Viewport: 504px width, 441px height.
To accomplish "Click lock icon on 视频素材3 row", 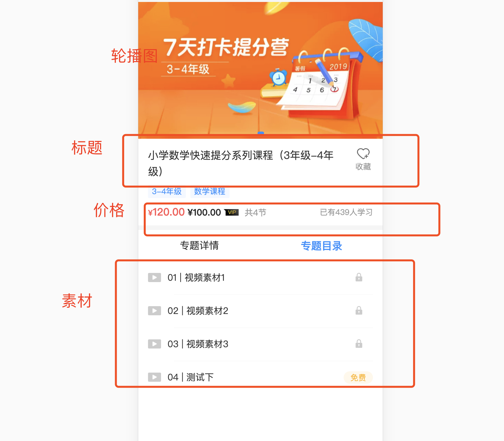I will click(359, 344).
